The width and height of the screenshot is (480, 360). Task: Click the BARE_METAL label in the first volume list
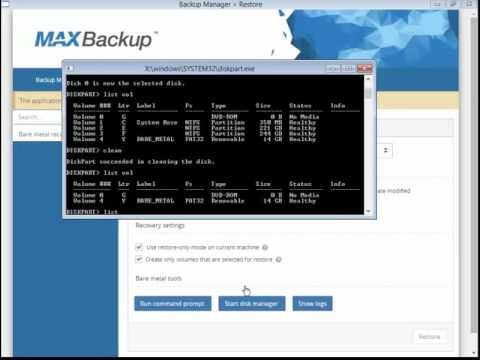(155, 139)
